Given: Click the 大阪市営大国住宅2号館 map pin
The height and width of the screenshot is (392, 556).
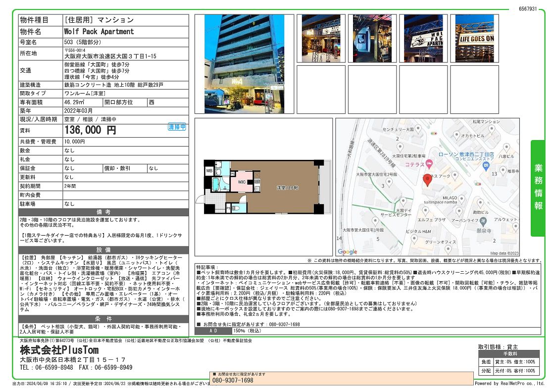Looking at the screenshot, I should [x=389, y=183].
